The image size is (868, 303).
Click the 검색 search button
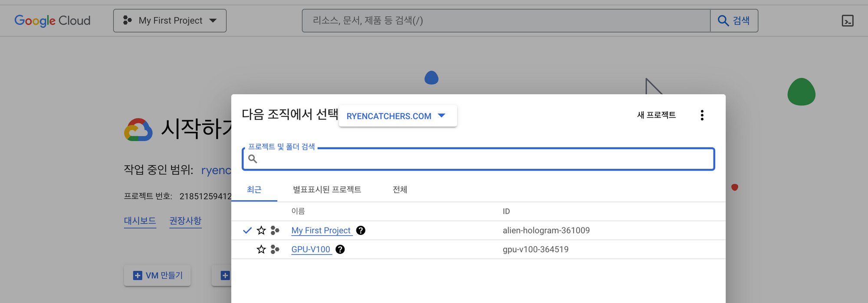click(734, 20)
